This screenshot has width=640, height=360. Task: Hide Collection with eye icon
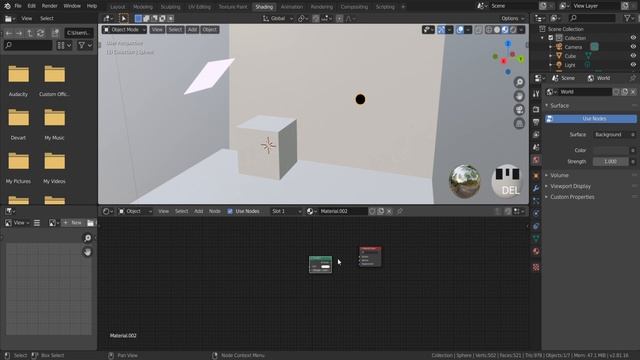[633, 38]
